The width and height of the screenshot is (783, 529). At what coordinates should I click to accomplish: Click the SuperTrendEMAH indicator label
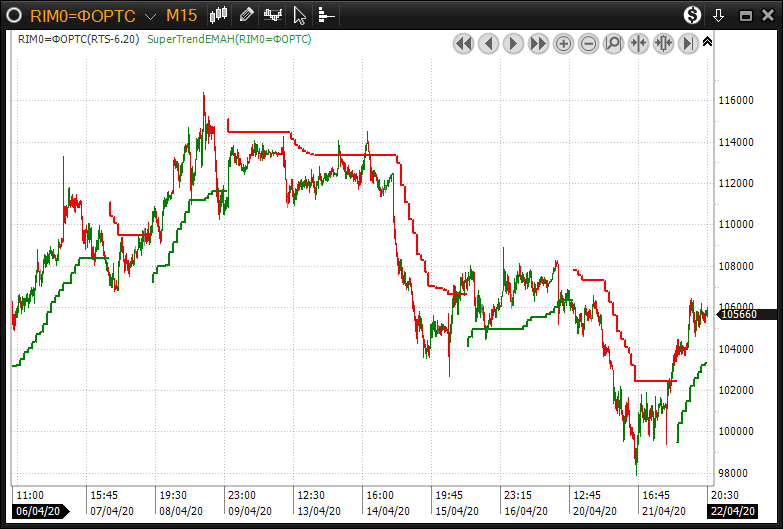click(229, 39)
